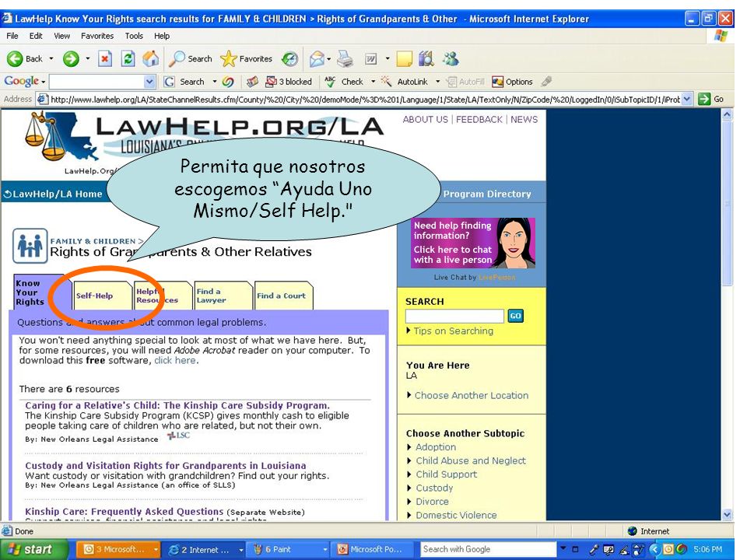
Task: Open the Google logo menu dropdown
Action: click(x=44, y=82)
